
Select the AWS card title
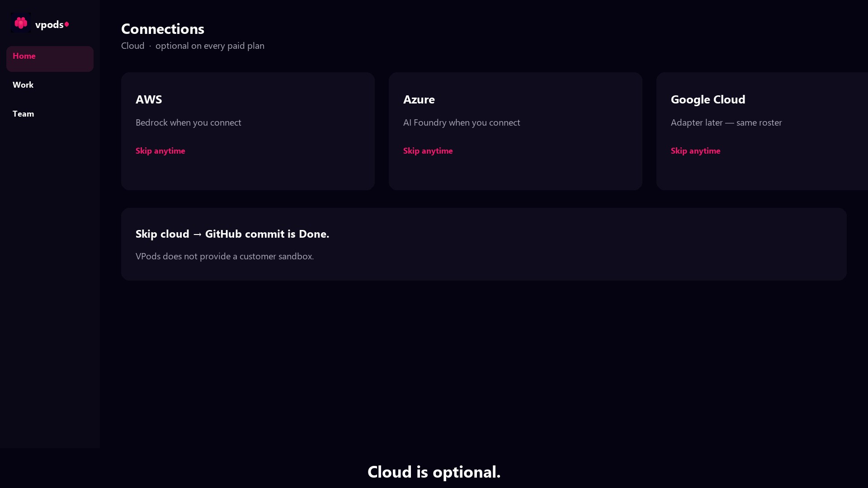click(x=149, y=99)
